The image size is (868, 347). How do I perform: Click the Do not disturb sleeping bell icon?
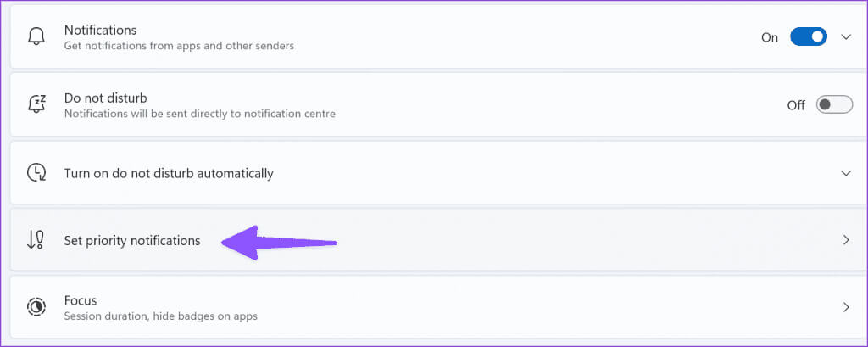[x=36, y=104]
